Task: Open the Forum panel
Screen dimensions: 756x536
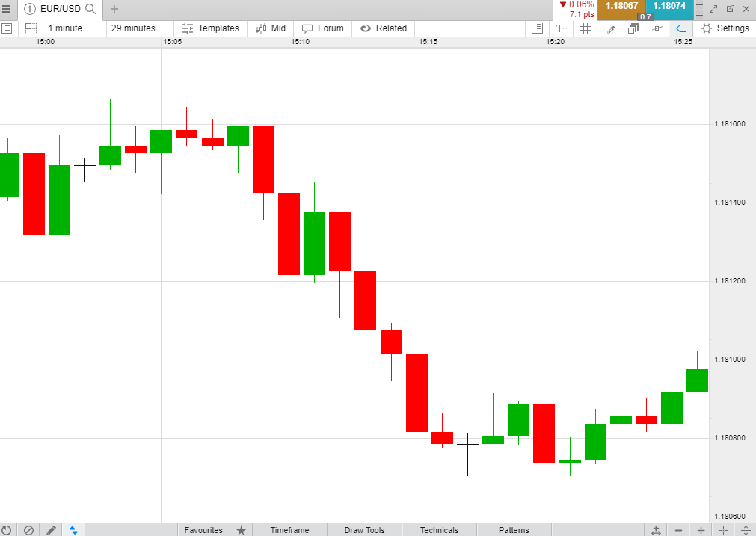Action: pos(323,28)
